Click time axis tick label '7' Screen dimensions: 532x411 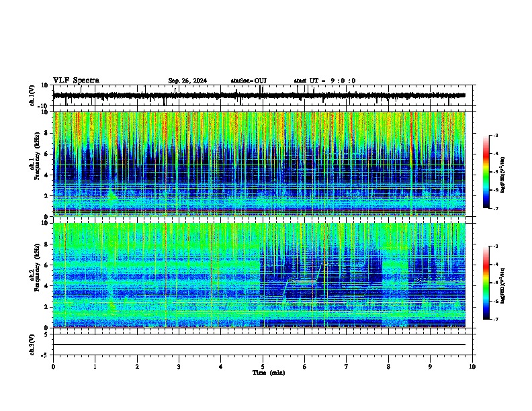coord(347,367)
